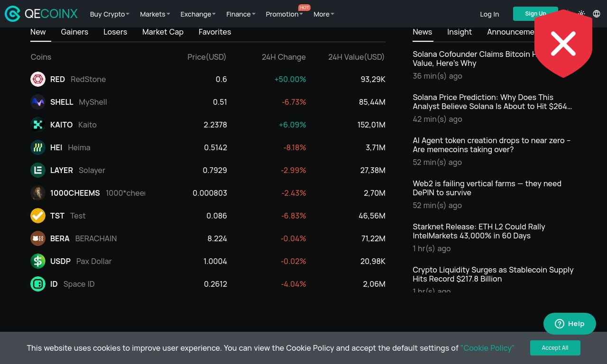
Task: Click the Space ID coin icon
Action: tap(38, 284)
